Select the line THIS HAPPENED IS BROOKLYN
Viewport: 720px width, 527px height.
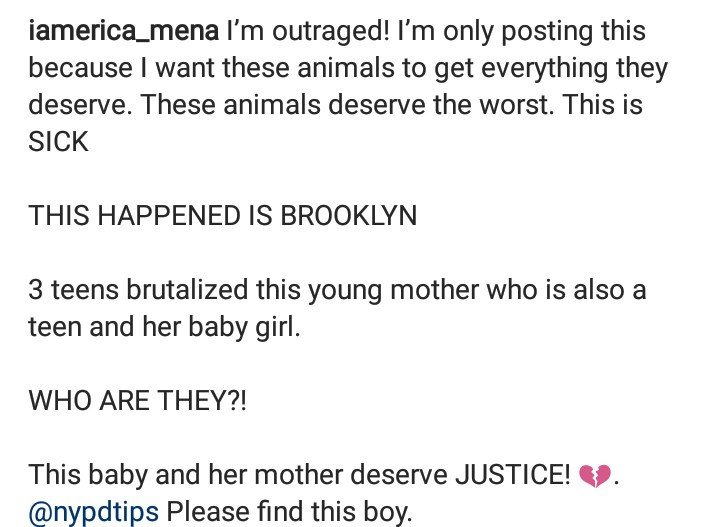pos(223,215)
